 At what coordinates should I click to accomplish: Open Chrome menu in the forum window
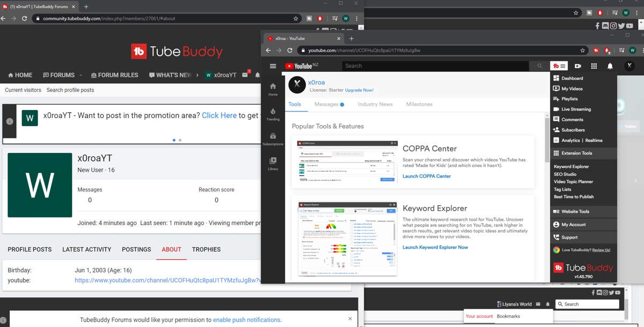(x=357, y=18)
